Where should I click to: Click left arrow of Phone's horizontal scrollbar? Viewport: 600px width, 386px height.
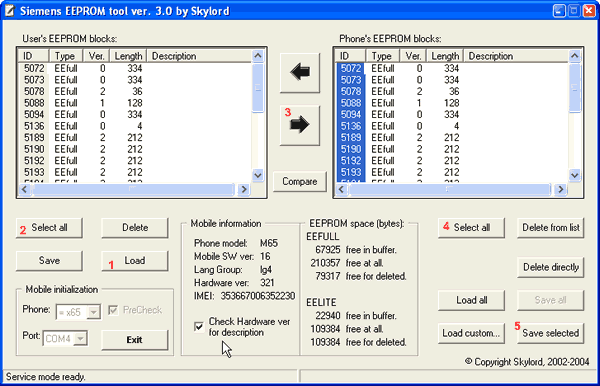[341, 189]
